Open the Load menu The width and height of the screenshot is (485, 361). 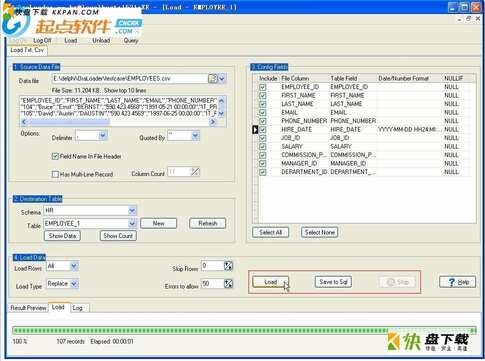click(71, 40)
